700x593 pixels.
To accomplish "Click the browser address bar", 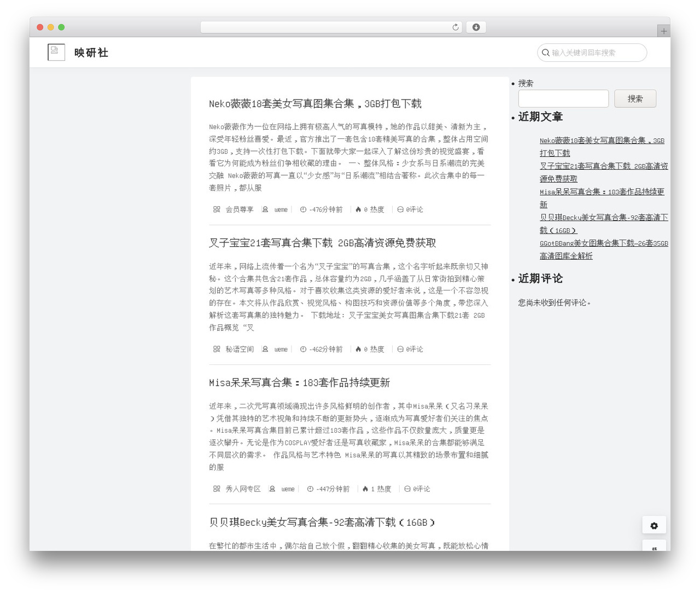I will 331,27.
